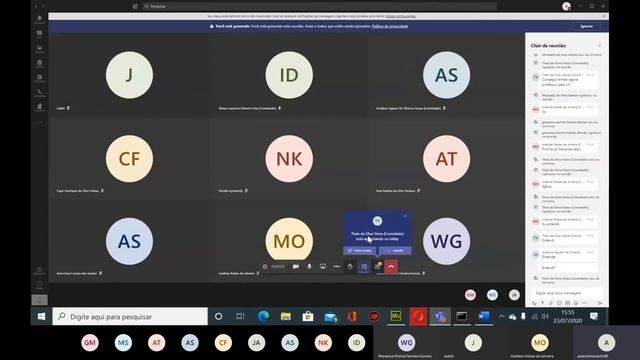640x360 pixels.
Task: Open the sticker picker under the message box
Action: click(576, 303)
